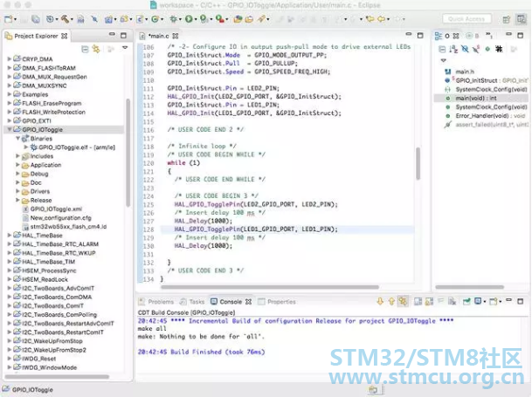Click the Build All binary icon
Image resolution: width=532 pixels, height=397 pixels.
[80, 19]
